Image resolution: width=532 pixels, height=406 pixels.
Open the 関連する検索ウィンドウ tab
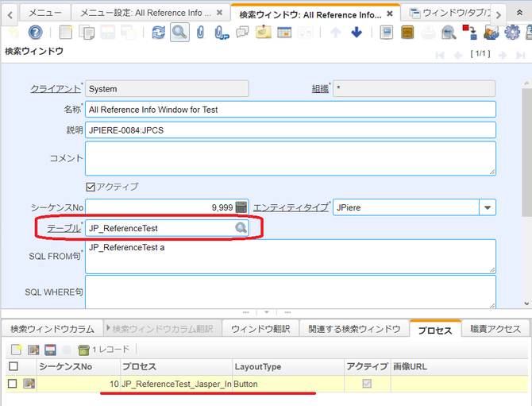pyautogui.click(x=354, y=329)
